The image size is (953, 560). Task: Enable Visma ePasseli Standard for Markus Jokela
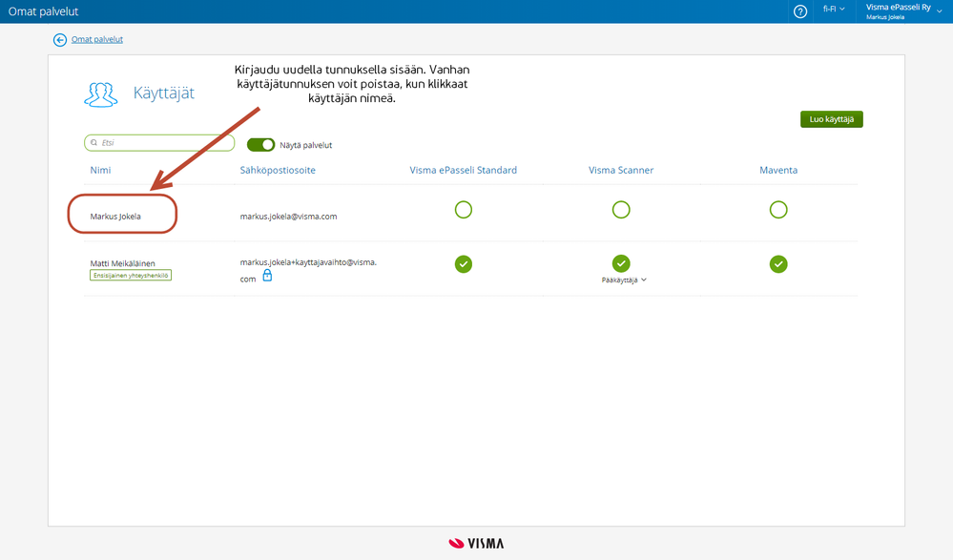click(463, 210)
